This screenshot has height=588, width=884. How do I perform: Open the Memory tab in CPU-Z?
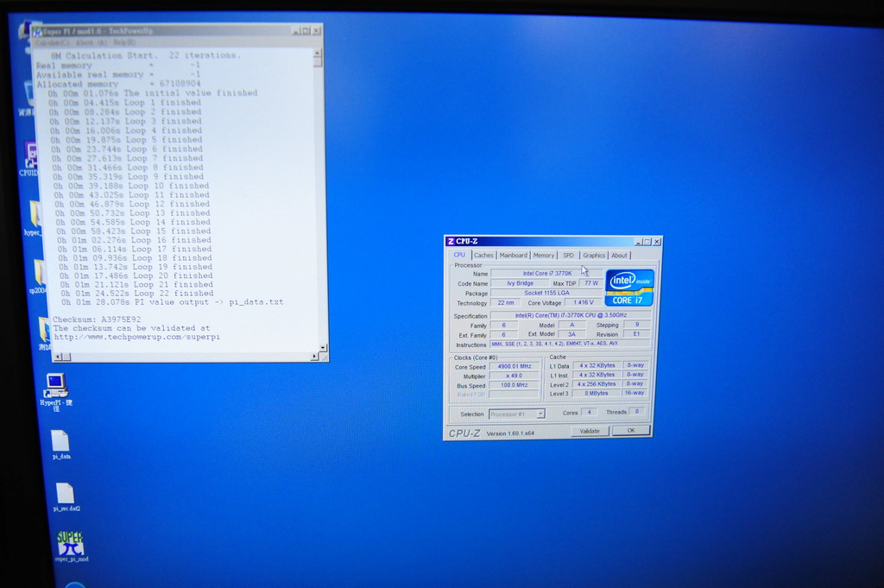click(x=544, y=256)
